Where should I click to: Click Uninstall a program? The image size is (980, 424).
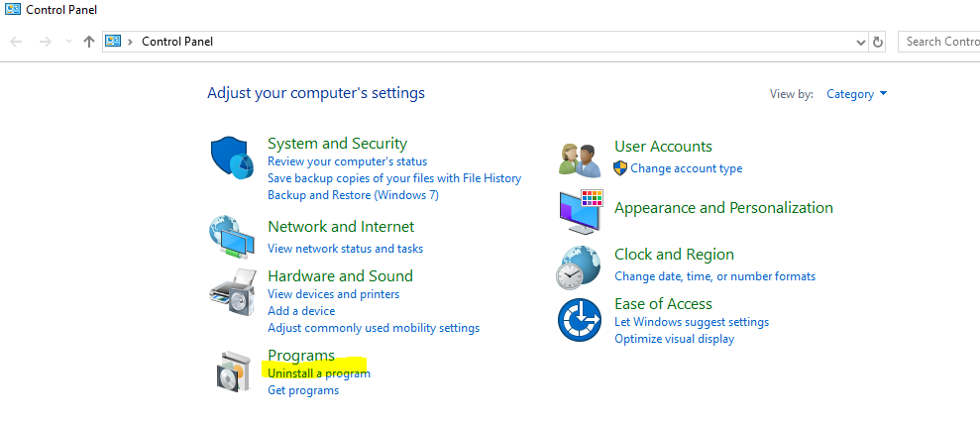(319, 373)
